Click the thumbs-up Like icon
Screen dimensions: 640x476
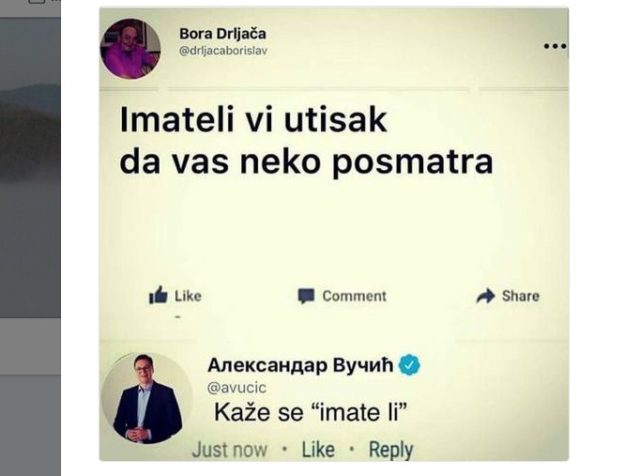[158, 295]
